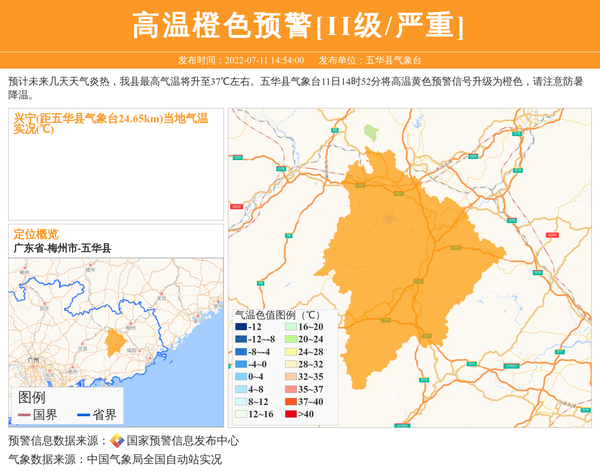
Task: Click the orange 五华县 region on the overview map
Action: click(116, 341)
